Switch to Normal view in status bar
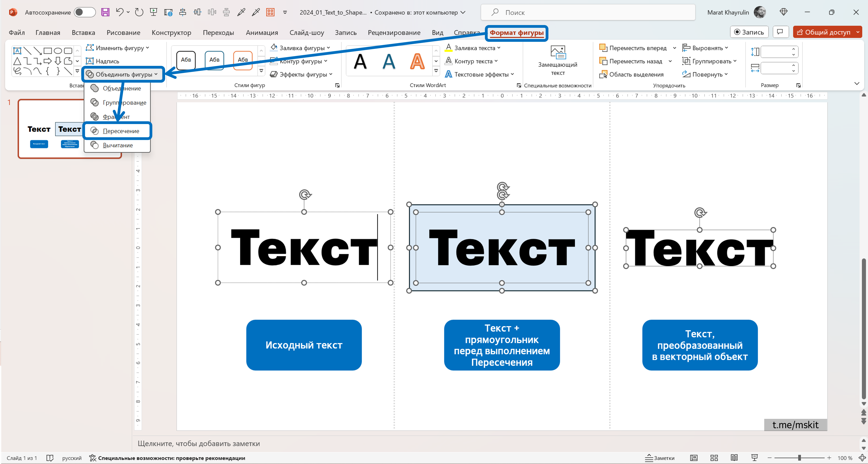Screen dimensions: 868x464 694,458
